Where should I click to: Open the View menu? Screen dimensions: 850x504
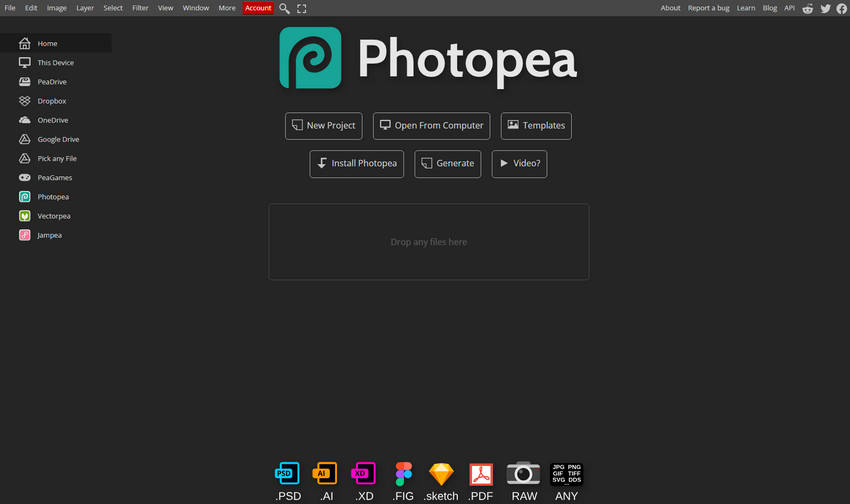coord(165,8)
